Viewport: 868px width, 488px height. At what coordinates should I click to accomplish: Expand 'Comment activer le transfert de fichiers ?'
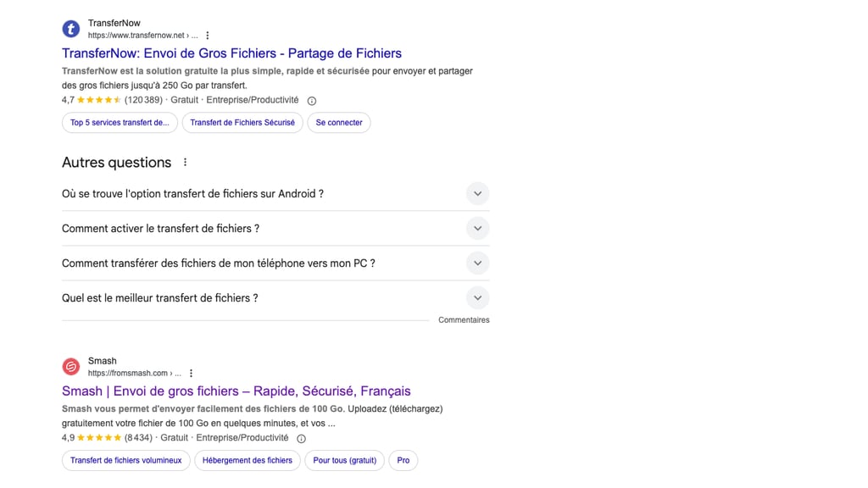click(x=275, y=229)
